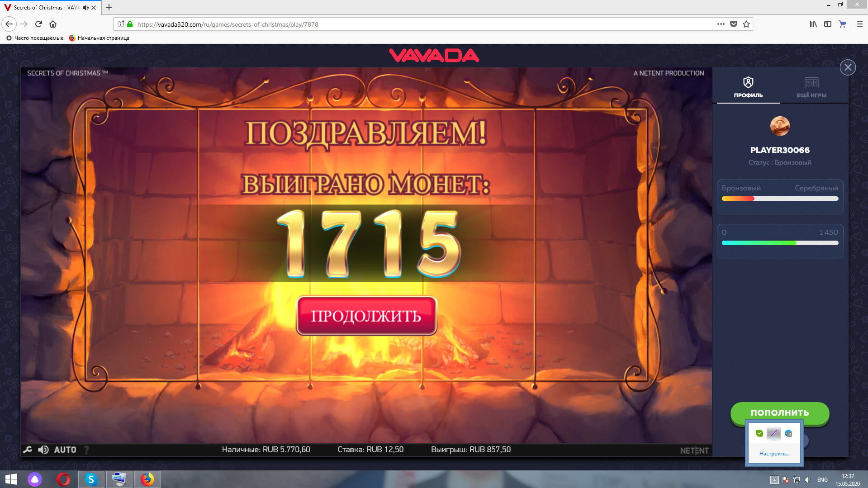
Task: Open the Library icon in toolbar
Action: point(813,24)
